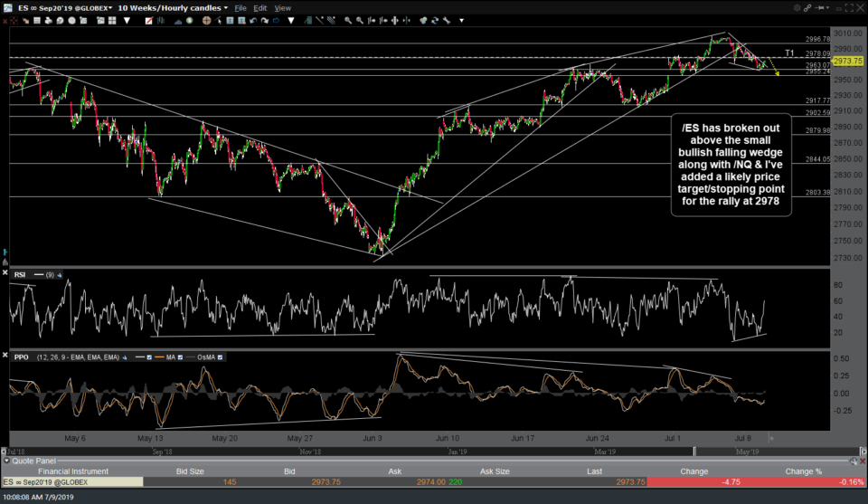Click the four-panel chart layout icon
This screenshot has height=504, width=868.
pos(112,21)
